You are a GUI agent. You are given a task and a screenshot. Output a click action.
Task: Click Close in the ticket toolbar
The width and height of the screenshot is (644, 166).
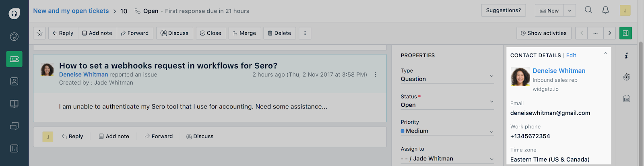click(211, 33)
